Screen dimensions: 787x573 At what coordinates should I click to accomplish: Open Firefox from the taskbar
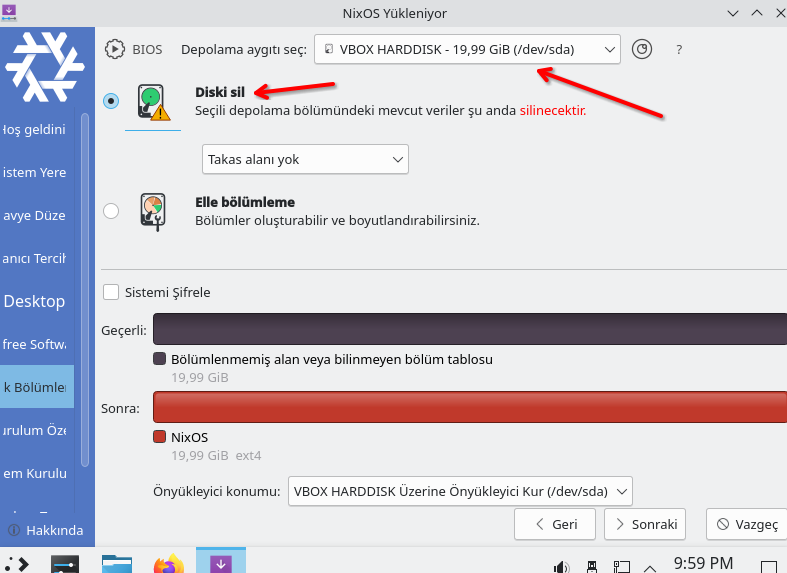pos(168,564)
